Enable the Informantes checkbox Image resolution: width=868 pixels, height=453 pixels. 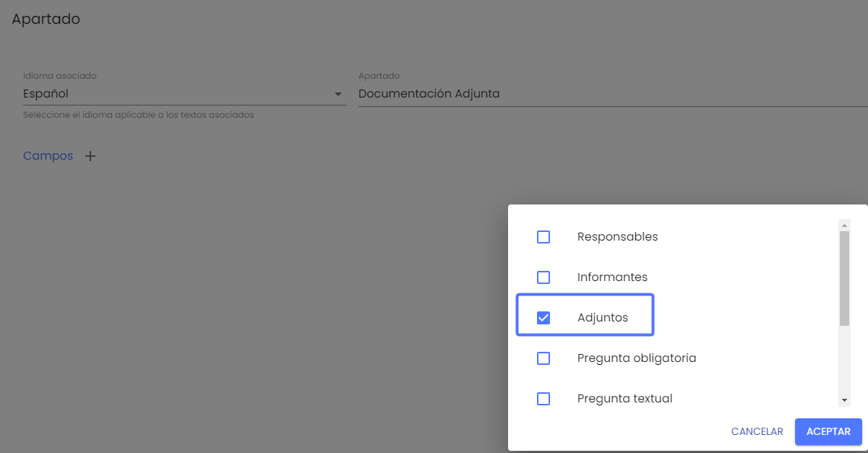[x=543, y=277]
